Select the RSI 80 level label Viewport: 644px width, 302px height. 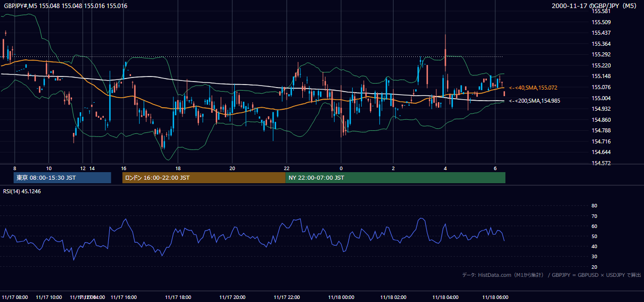594,206
